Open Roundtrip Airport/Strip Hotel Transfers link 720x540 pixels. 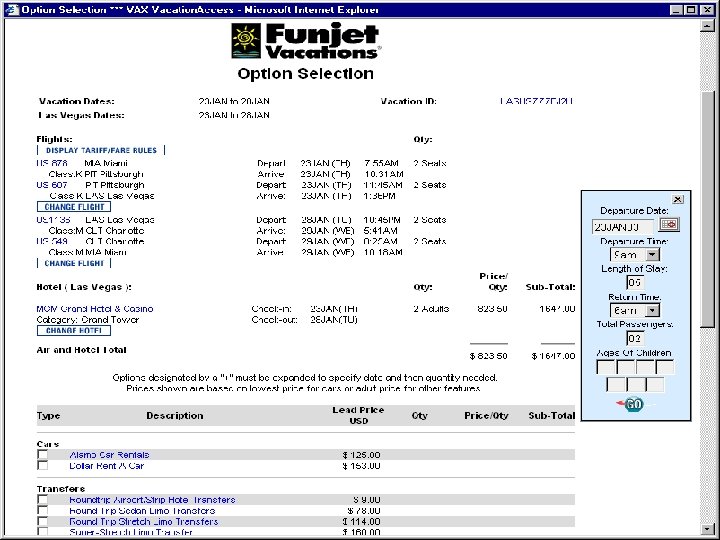[152, 500]
